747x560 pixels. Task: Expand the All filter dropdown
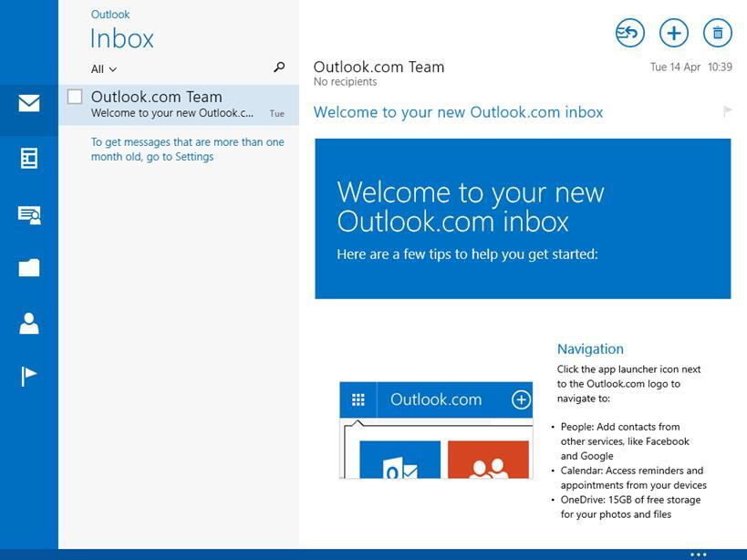click(104, 69)
